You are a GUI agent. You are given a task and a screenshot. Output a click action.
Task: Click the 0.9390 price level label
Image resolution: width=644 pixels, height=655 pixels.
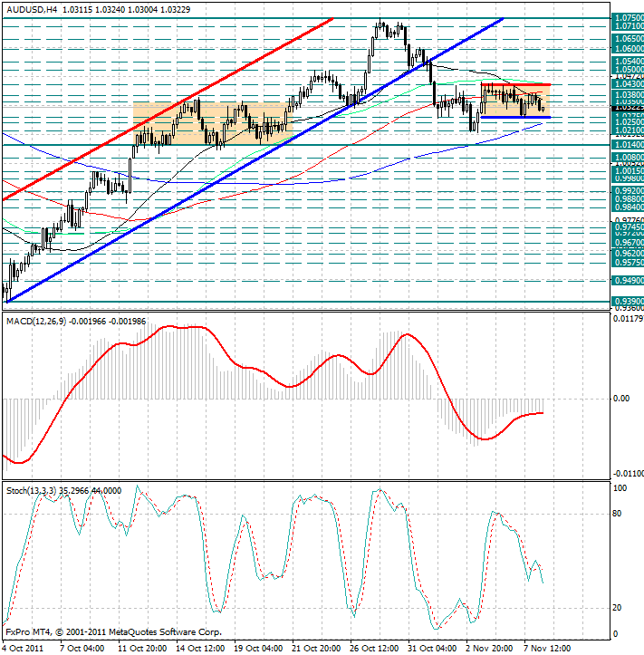tap(628, 301)
